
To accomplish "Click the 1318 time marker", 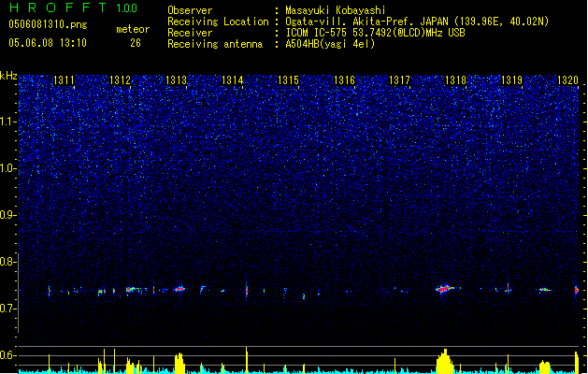I will point(455,80).
